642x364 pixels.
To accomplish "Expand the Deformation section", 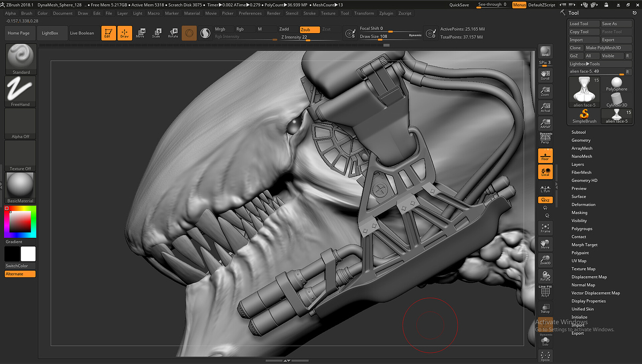I will coord(583,204).
